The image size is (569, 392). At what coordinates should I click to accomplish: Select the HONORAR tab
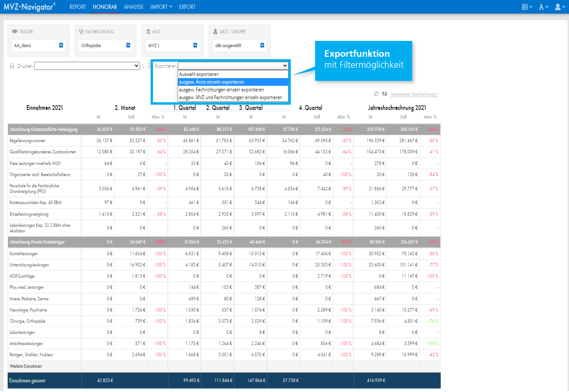point(105,7)
